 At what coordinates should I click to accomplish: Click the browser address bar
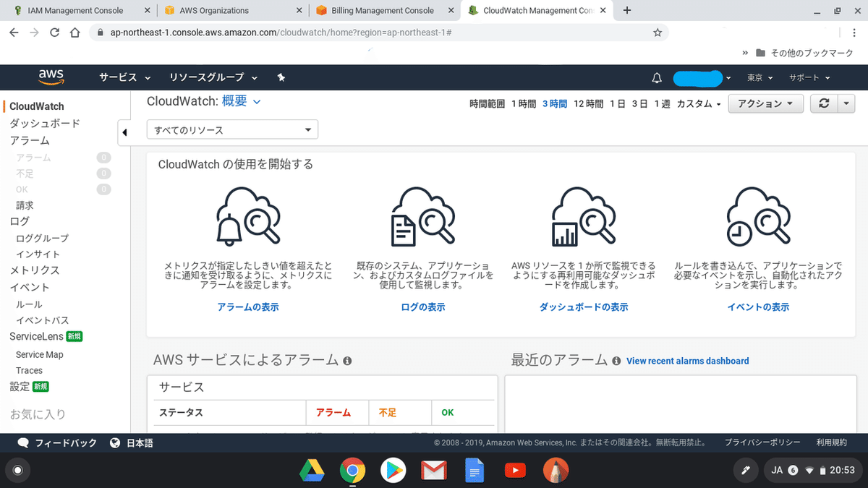click(x=378, y=33)
